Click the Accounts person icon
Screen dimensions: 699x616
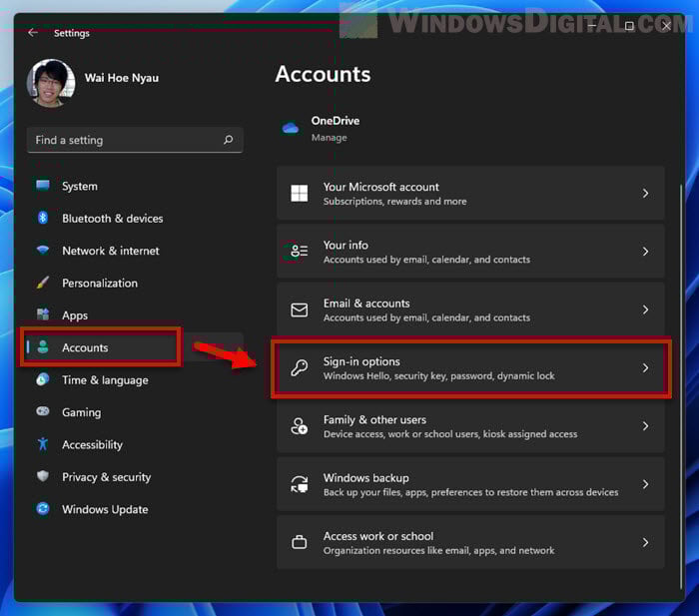pos(43,346)
